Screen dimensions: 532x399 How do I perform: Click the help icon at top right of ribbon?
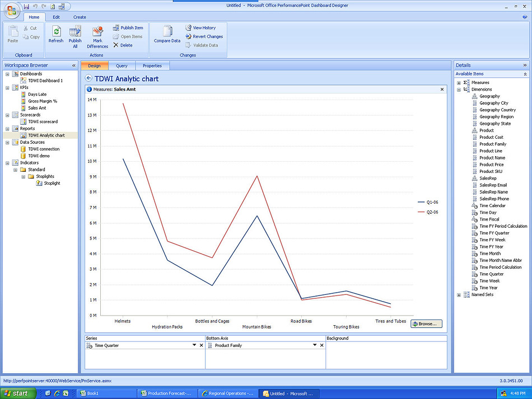(x=525, y=17)
